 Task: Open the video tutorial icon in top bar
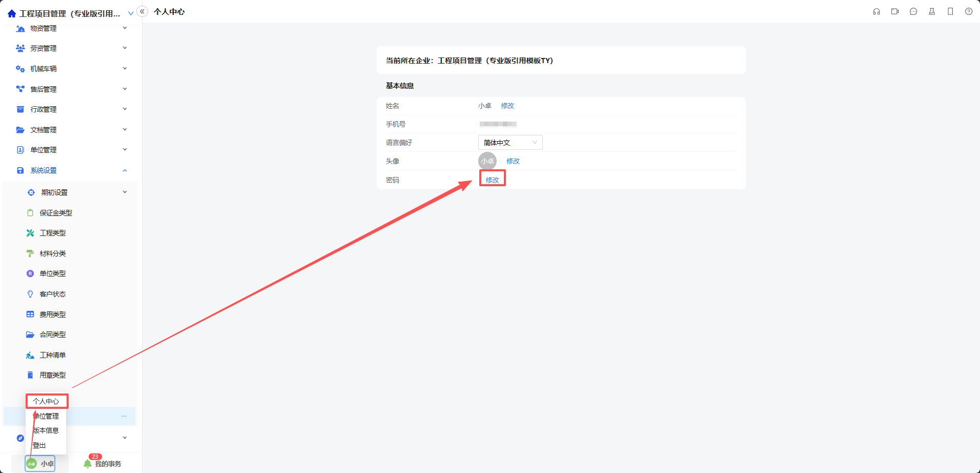[895, 11]
